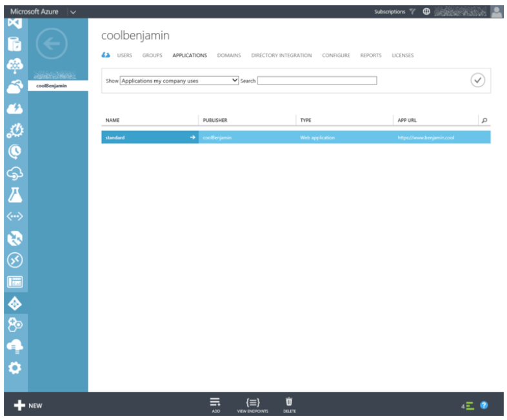The height and width of the screenshot is (420, 507).
Task: Confirm filter with the checkmark button
Action: (477, 80)
